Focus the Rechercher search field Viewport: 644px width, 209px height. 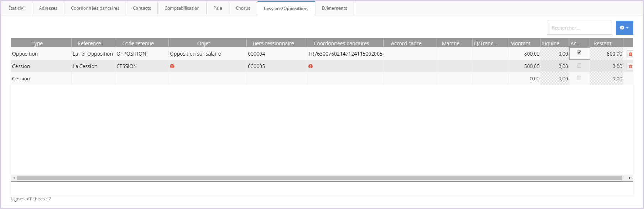pyautogui.click(x=579, y=28)
